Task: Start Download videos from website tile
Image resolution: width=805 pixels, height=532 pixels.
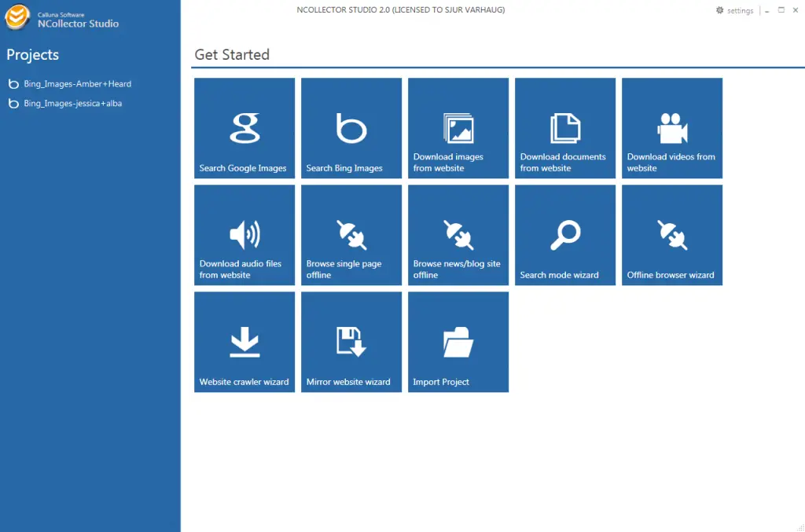Action: tap(671, 128)
